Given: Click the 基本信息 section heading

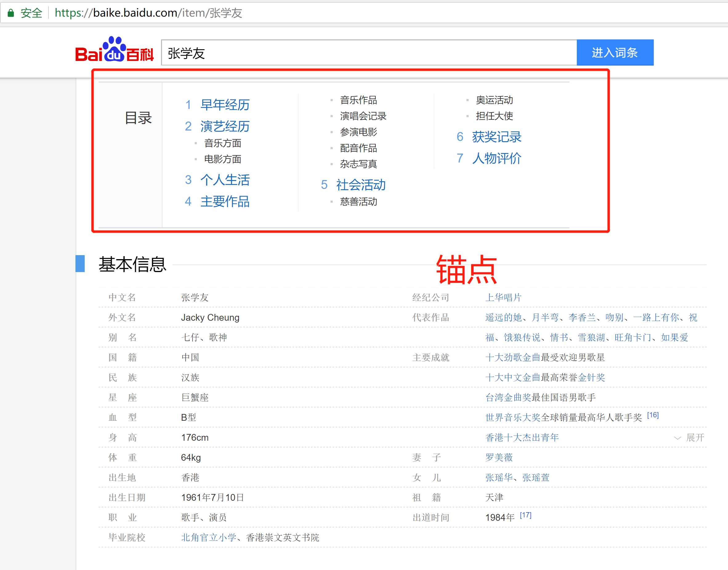Looking at the screenshot, I should coord(132,264).
